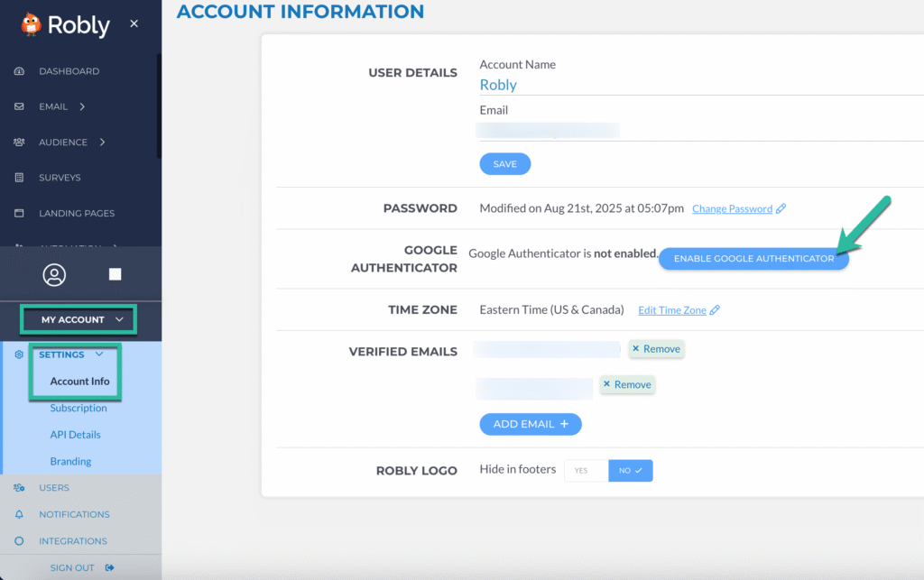Expand the Email submenu chevron
This screenshot has width=924, height=580.
82,106
